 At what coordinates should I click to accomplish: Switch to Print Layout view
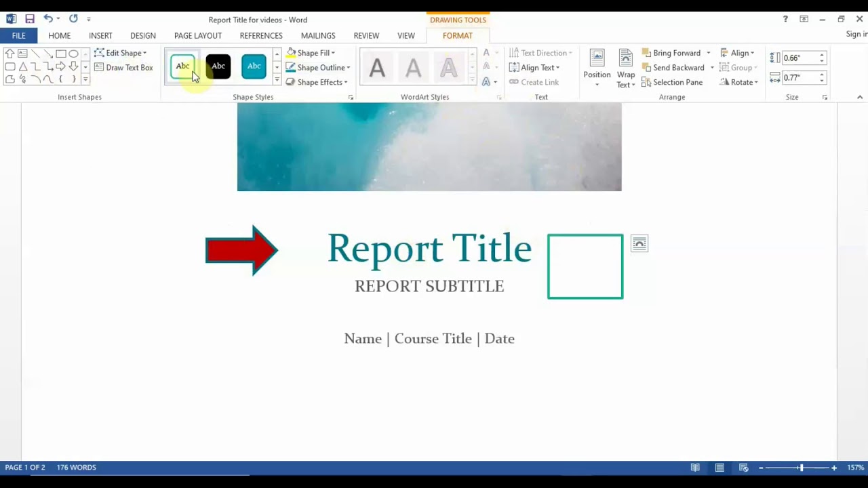coord(719,468)
